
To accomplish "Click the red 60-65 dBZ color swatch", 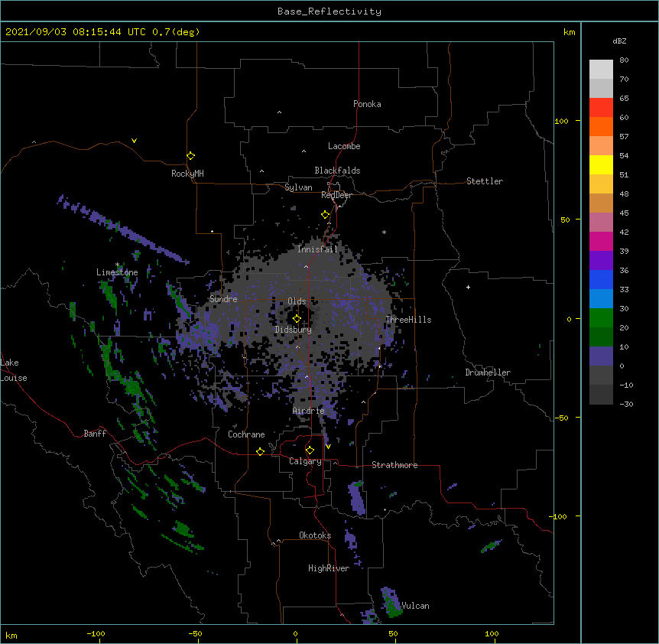I will (601, 107).
